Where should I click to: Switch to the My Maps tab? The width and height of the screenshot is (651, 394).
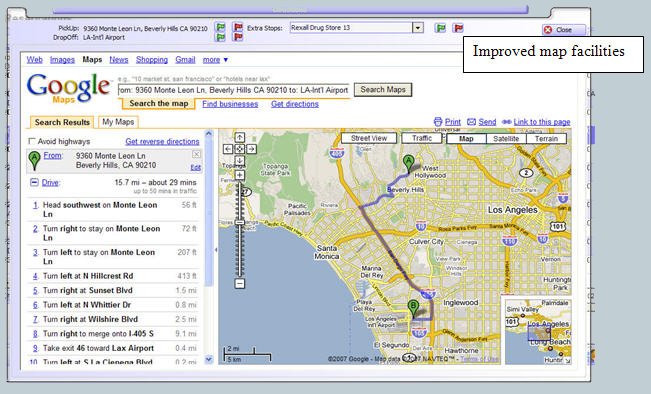coord(118,122)
